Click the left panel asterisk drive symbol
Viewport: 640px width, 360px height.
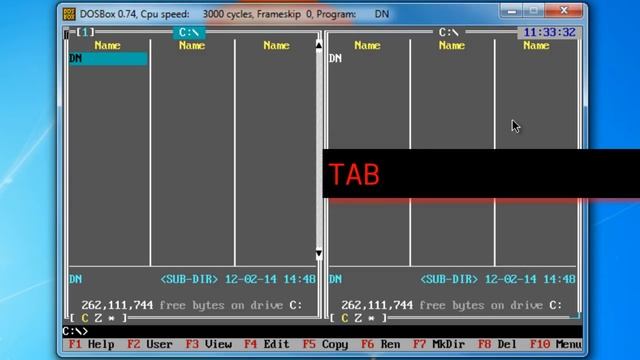111,318
